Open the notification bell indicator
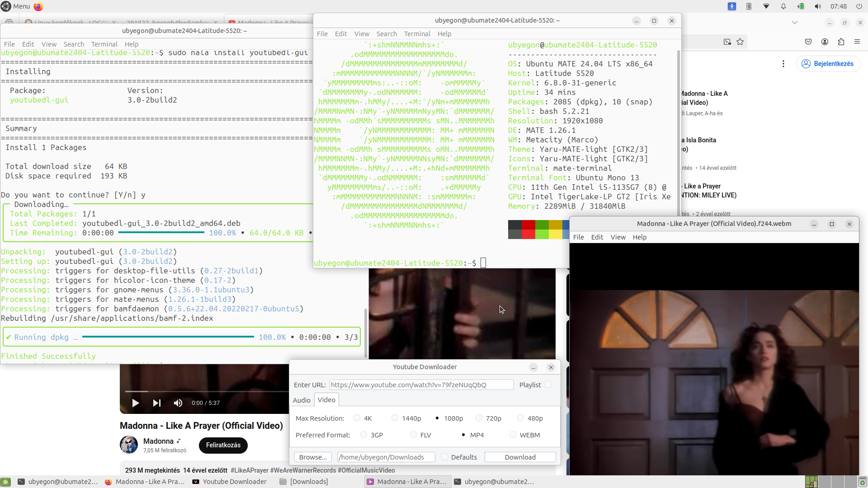This screenshot has height=488, width=868. click(783, 6)
